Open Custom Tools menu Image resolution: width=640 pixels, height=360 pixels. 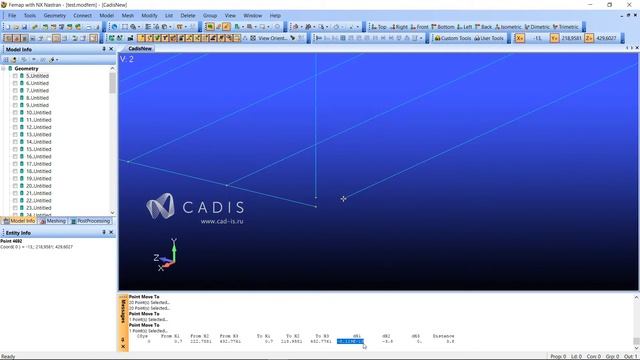(x=453, y=38)
